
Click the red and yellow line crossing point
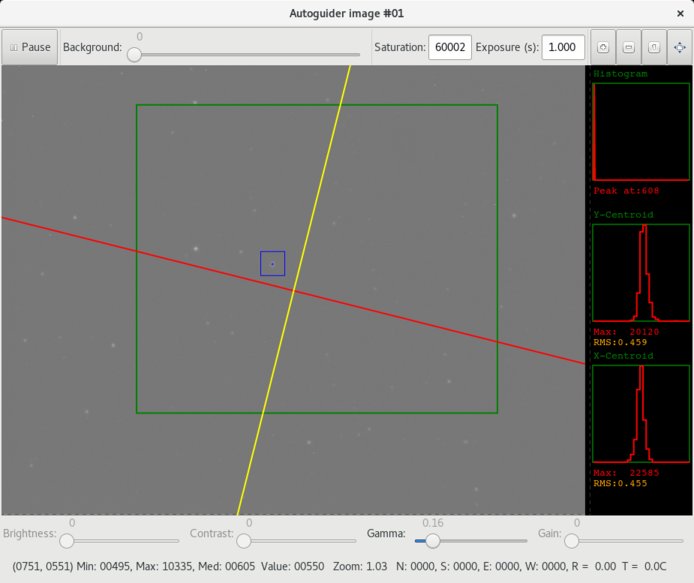point(293,291)
